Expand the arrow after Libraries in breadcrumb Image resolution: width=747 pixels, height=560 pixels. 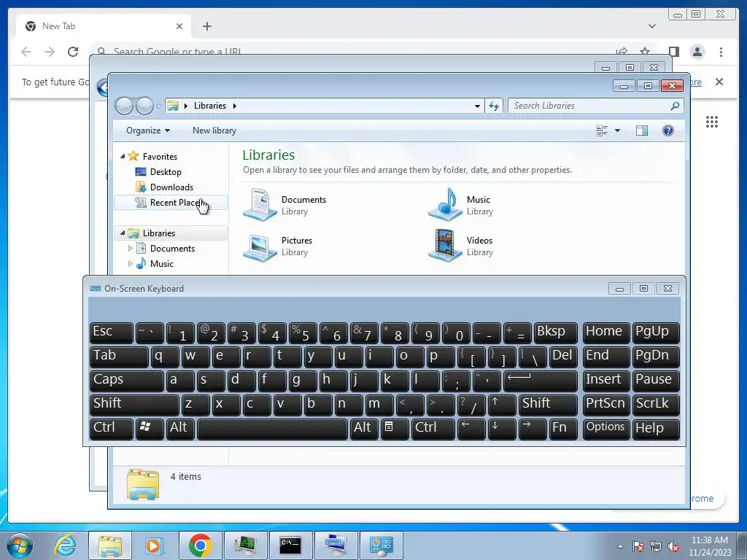click(234, 106)
